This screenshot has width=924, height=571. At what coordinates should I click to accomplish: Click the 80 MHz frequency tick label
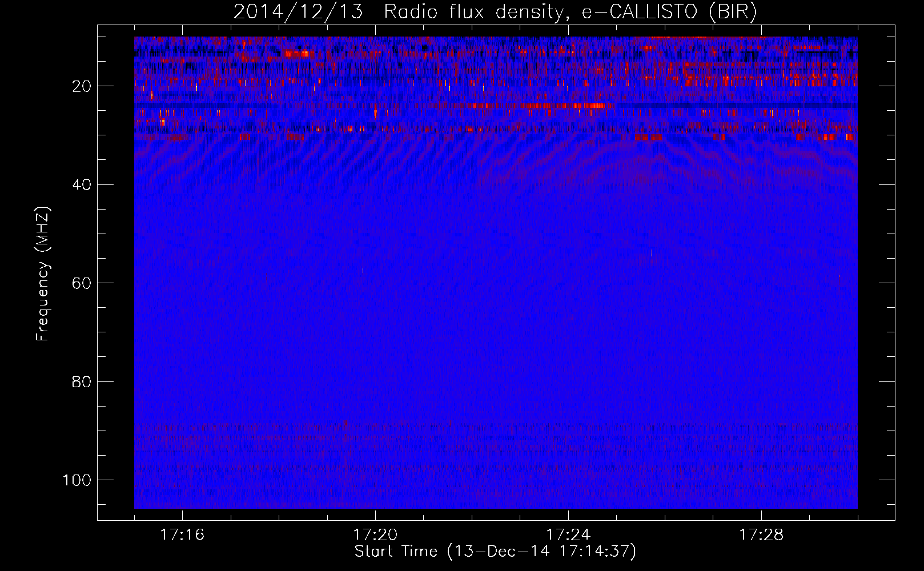tap(82, 382)
